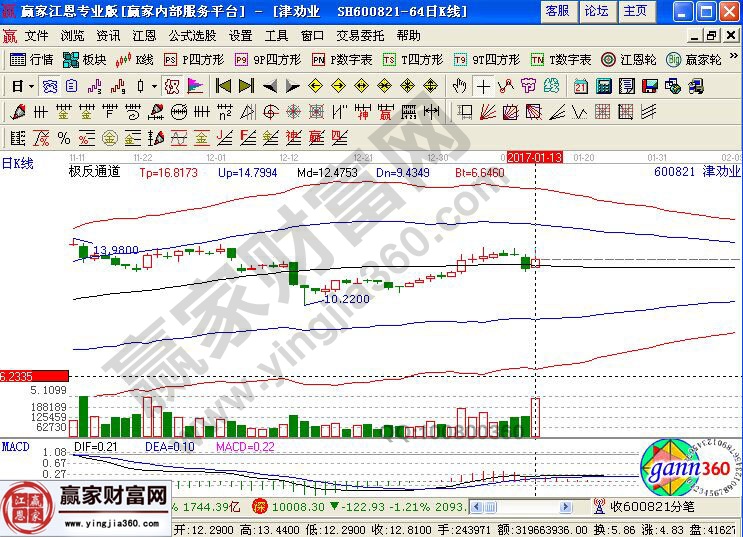Open the calculator icon

[604, 86]
